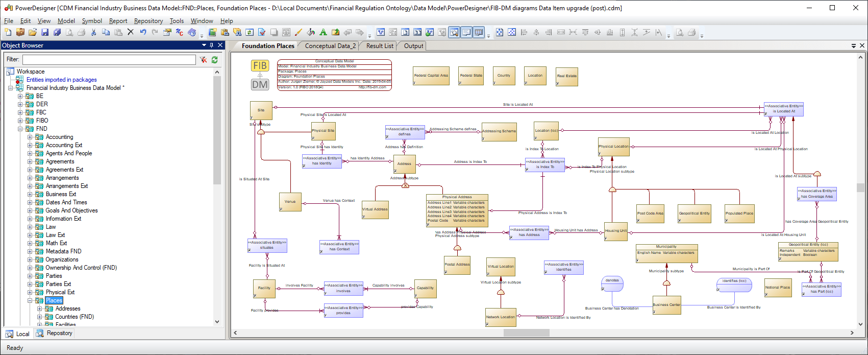Screen dimensions: 868x355
Task: Expand the DER package node
Action: [x=20, y=104]
